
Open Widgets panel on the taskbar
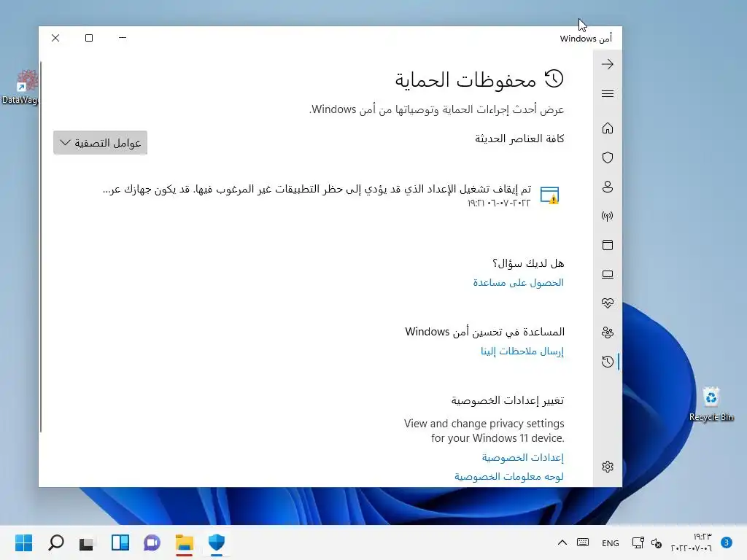click(x=120, y=542)
